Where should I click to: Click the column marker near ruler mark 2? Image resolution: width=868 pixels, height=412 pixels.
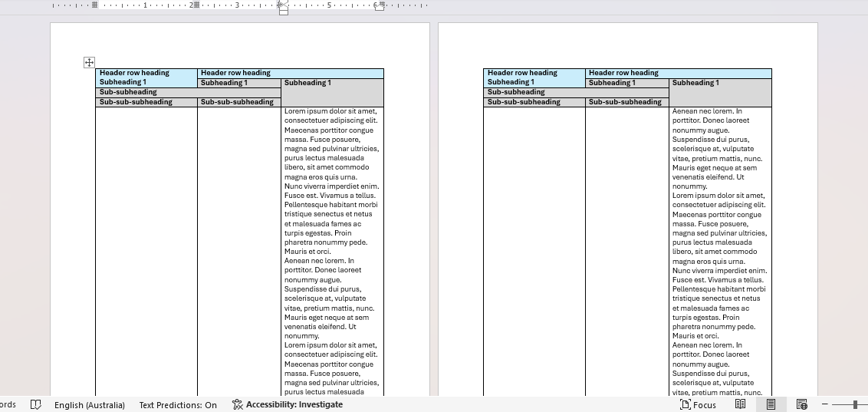(196, 5)
